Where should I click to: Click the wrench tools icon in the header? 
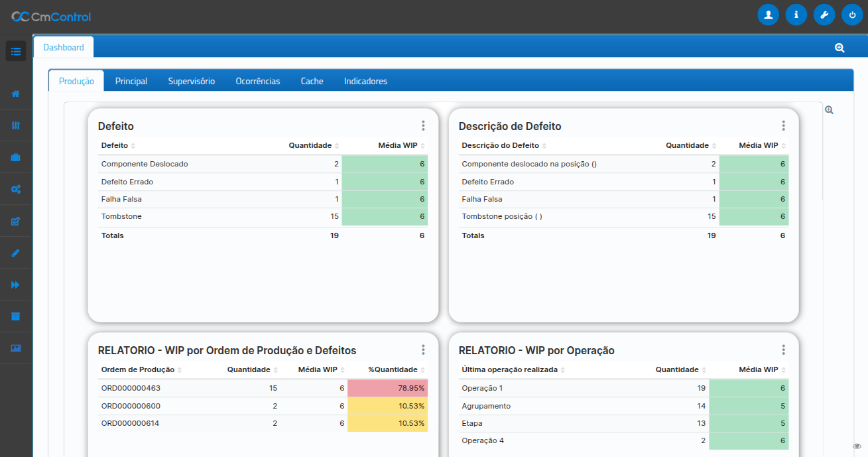[x=824, y=15]
